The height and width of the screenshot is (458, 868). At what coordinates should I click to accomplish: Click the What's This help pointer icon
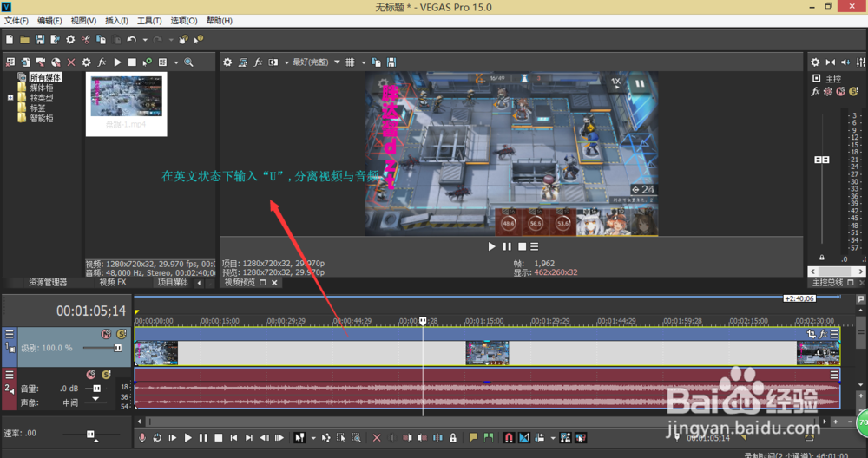pos(199,39)
